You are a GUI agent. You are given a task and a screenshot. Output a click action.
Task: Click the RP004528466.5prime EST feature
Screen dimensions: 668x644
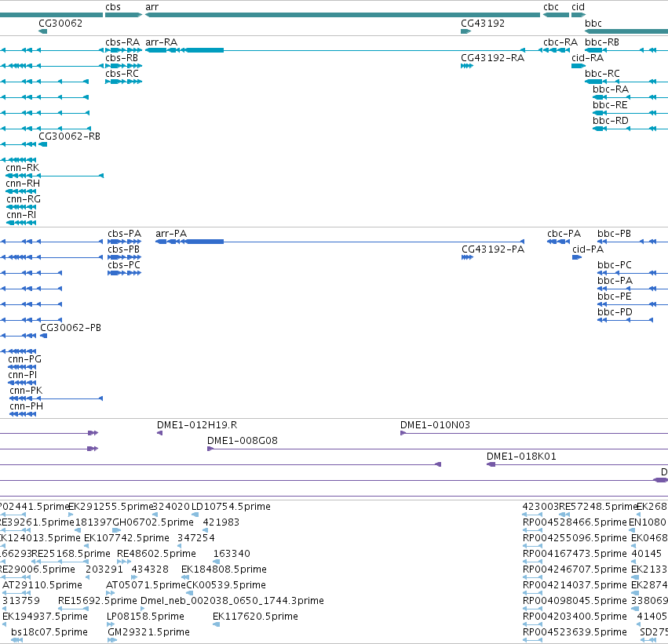(532, 530)
